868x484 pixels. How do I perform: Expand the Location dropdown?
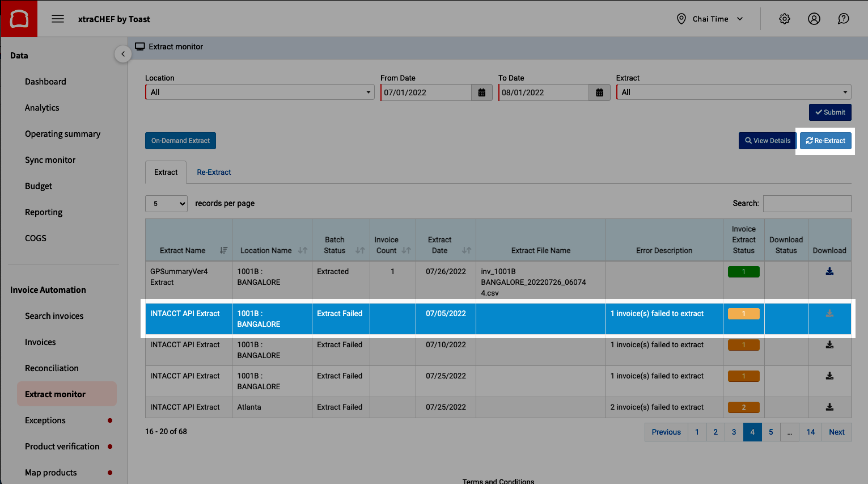tap(259, 92)
